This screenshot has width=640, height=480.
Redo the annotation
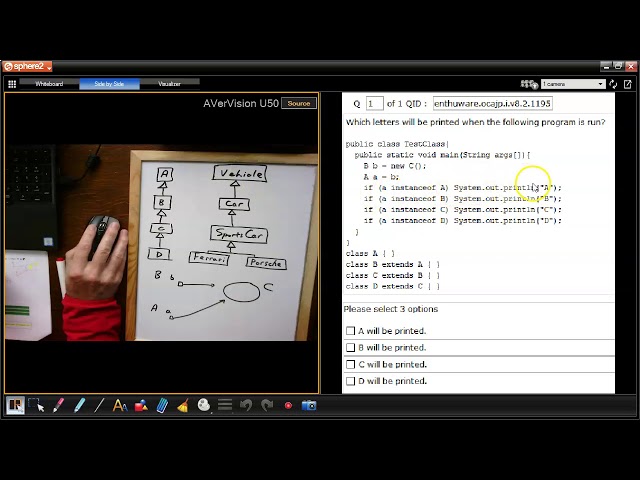click(x=267, y=405)
